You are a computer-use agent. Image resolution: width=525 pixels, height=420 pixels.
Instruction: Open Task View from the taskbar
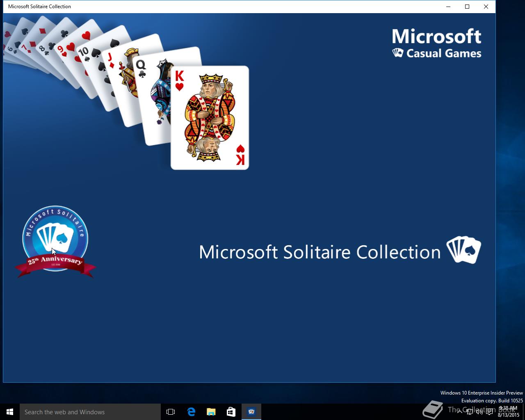pyautogui.click(x=171, y=412)
